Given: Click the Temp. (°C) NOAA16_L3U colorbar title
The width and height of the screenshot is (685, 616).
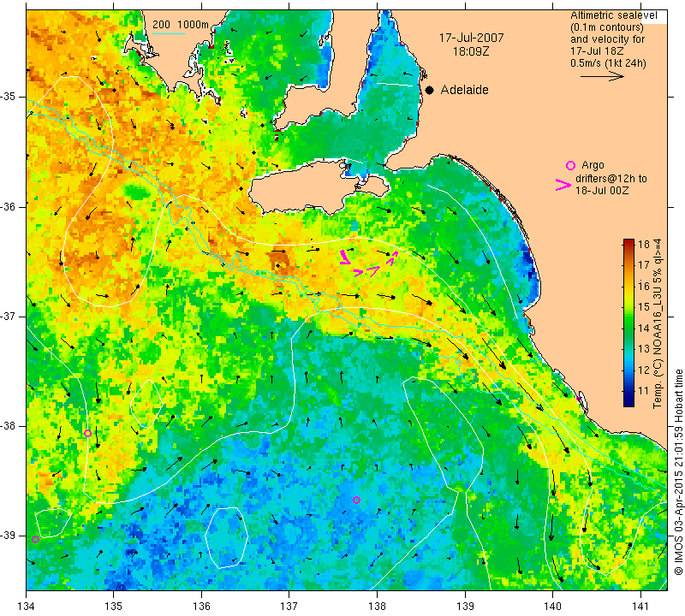Looking at the screenshot, I should pos(658,323).
